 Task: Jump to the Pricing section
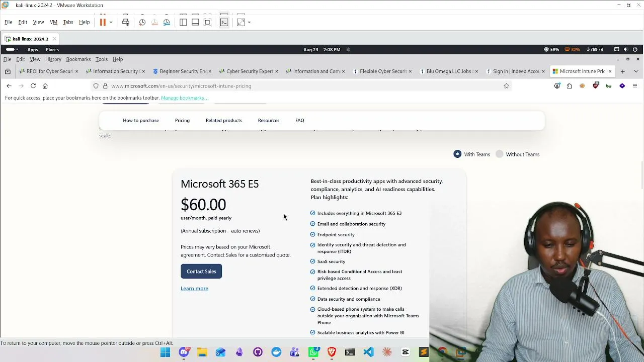(x=182, y=120)
